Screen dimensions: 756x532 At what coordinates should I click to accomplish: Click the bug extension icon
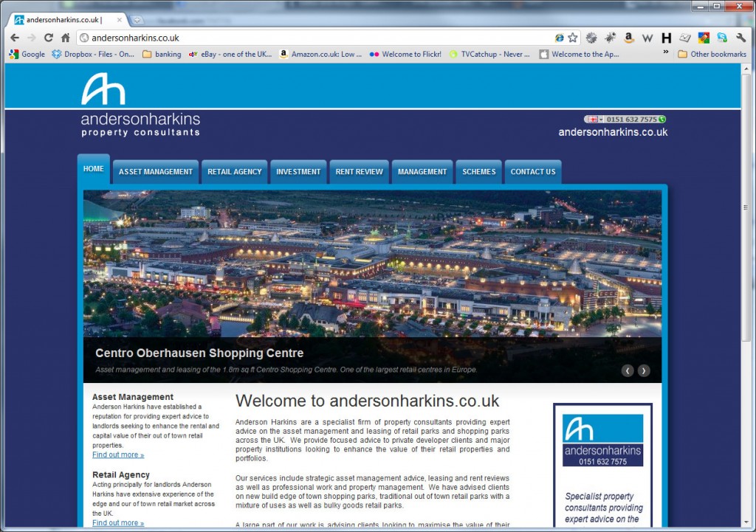[611, 38]
